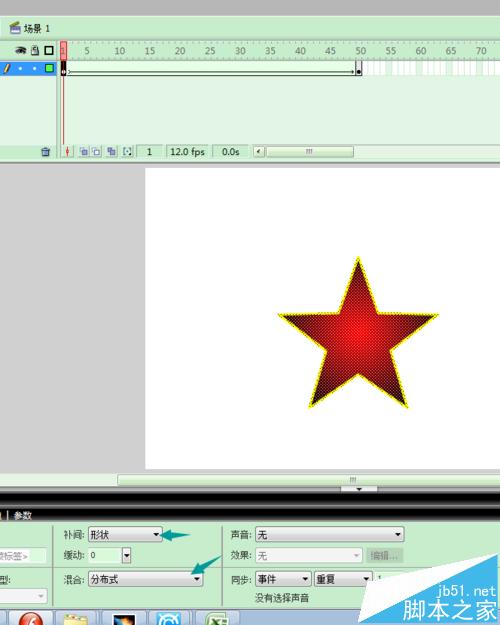The width and height of the screenshot is (500, 625).
Task: Click the lock all layers padlock icon
Action: tap(35, 50)
